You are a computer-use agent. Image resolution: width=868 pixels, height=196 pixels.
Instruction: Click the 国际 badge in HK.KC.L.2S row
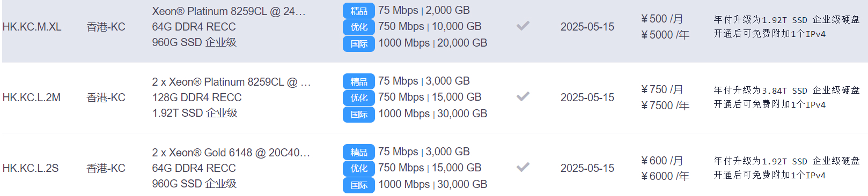[x=358, y=185]
